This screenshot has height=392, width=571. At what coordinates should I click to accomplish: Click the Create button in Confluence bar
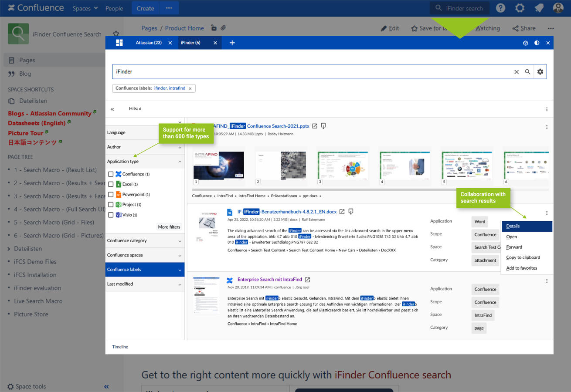point(145,8)
